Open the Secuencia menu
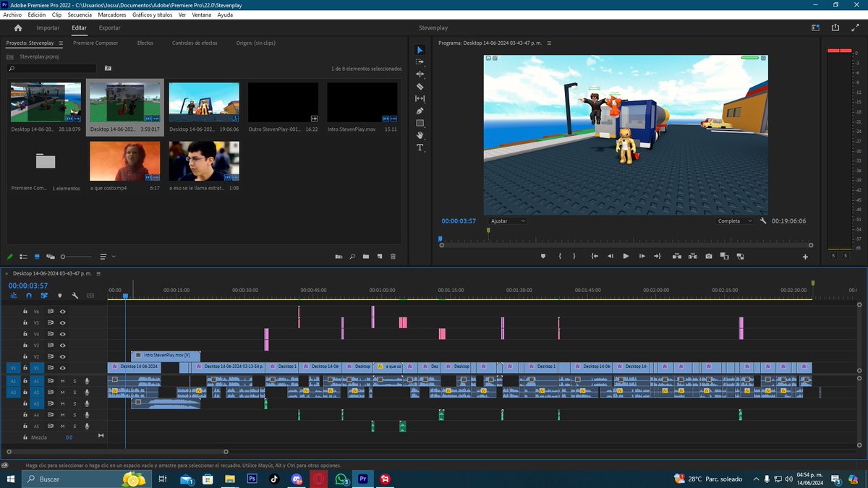Viewport: 868px width, 488px height. (x=80, y=14)
